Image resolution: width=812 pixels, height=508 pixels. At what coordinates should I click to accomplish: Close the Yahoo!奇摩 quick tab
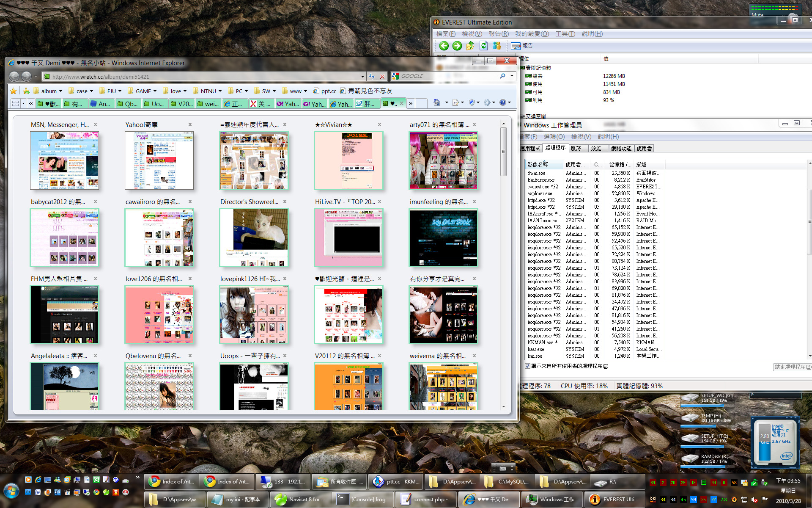coord(190,124)
